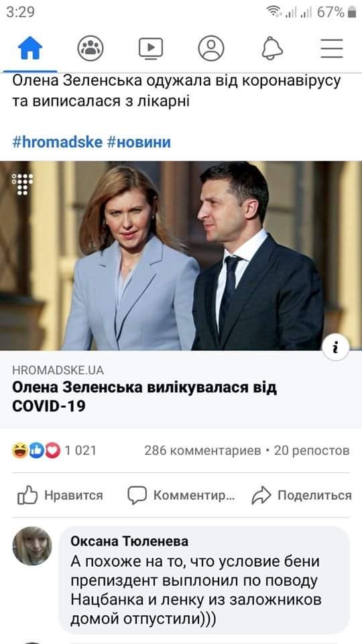Viewport: 362px width, 644px height.
Task: Open the Notifications bell icon
Action: pos(272,48)
